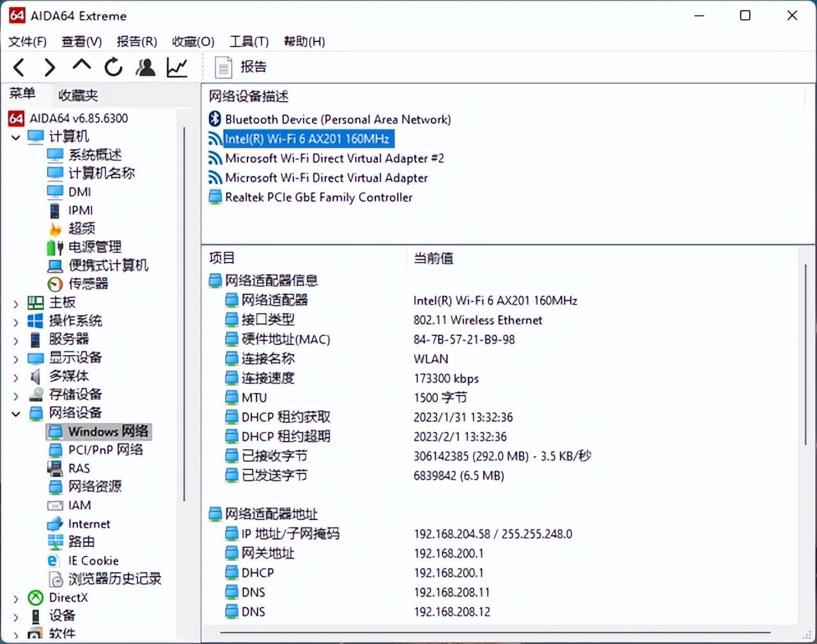The image size is (817, 644).
Task: Switch to the 收藏夹 tab
Action: [x=78, y=95]
